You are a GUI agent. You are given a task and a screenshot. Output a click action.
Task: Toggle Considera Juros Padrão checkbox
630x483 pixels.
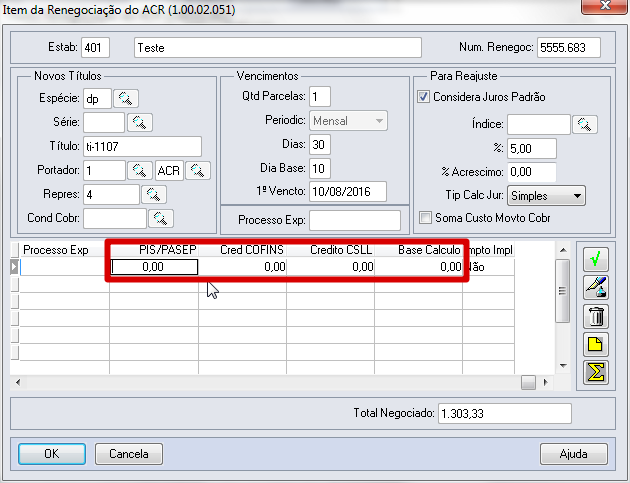point(423,97)
